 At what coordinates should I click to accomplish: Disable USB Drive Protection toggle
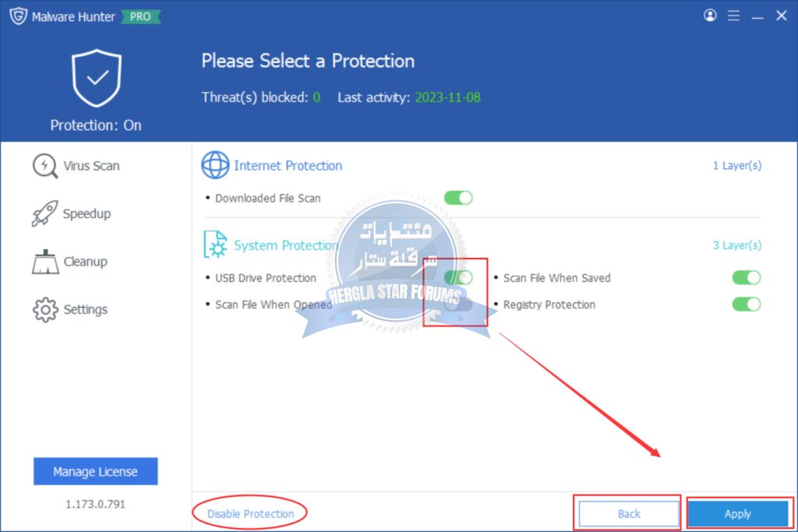pyautogui.click(x=458, y=277)
